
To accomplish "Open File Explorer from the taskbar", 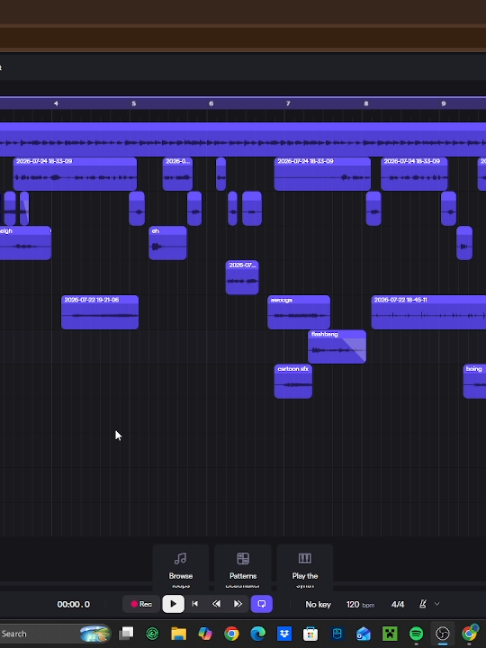I will pos(179,633).
